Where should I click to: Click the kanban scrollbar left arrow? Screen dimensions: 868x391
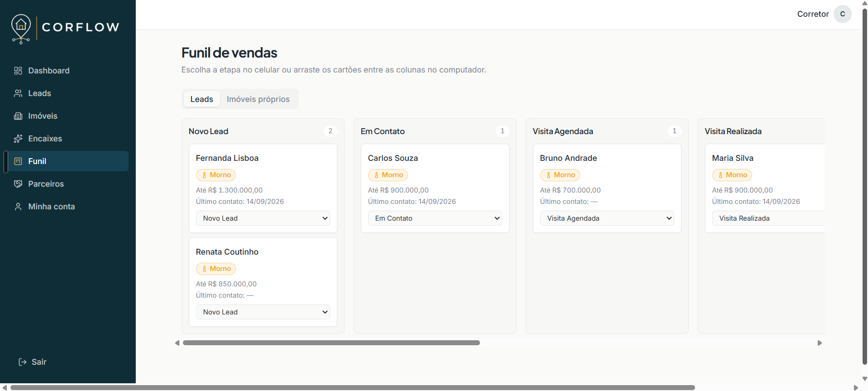(x=177, y=343)
